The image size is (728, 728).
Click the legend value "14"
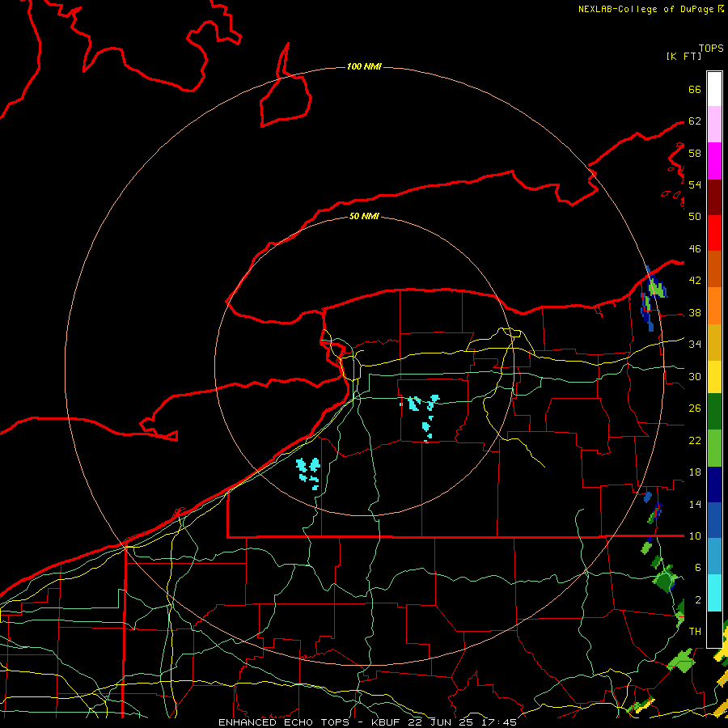coord(695,504)
